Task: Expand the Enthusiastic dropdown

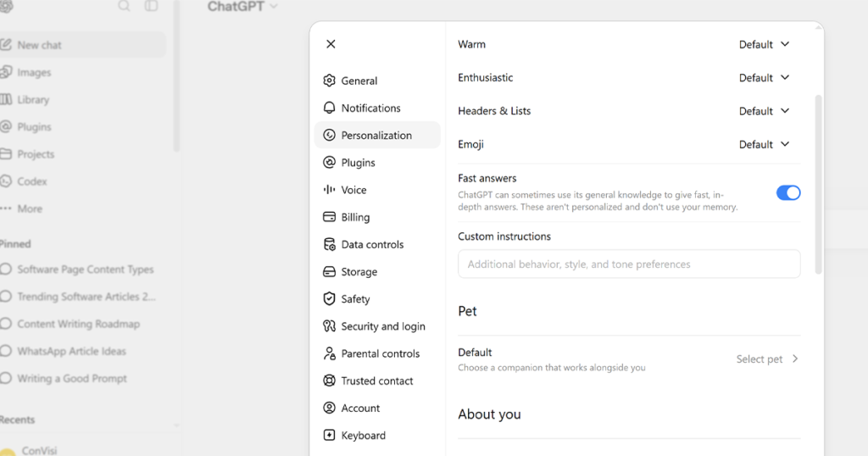Action: click(764, 77)
